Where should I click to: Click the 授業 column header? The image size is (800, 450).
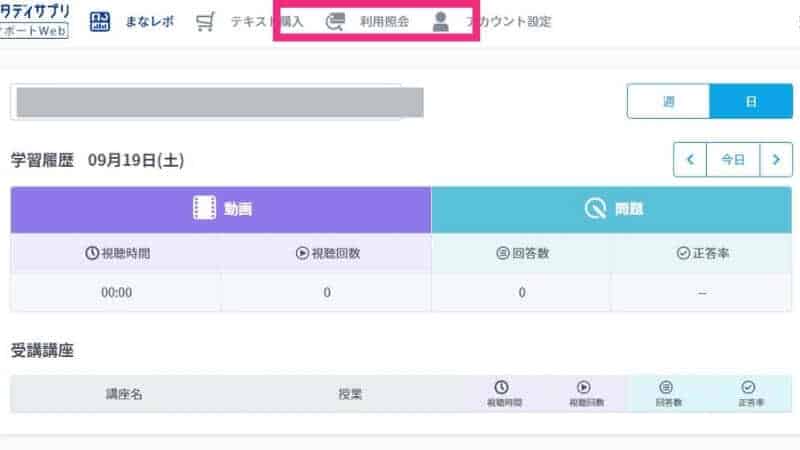(350, 394)
